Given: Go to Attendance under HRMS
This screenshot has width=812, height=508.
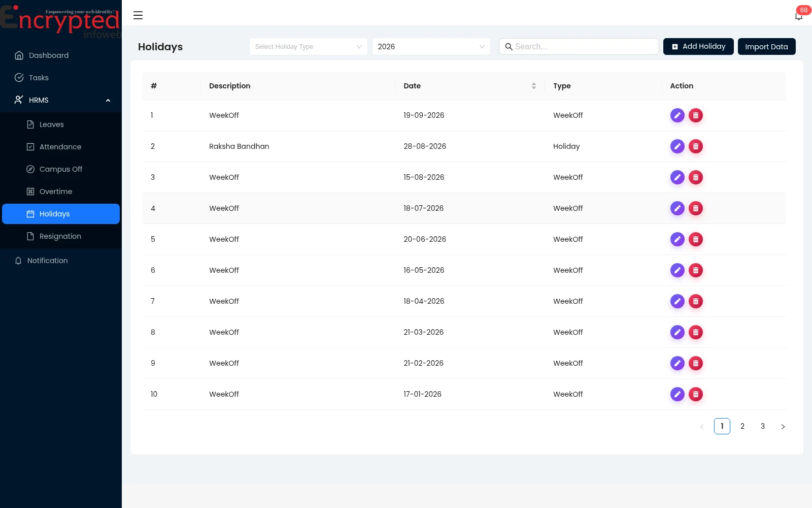Looking at the screenshot, I should click(x=61, y=147).
